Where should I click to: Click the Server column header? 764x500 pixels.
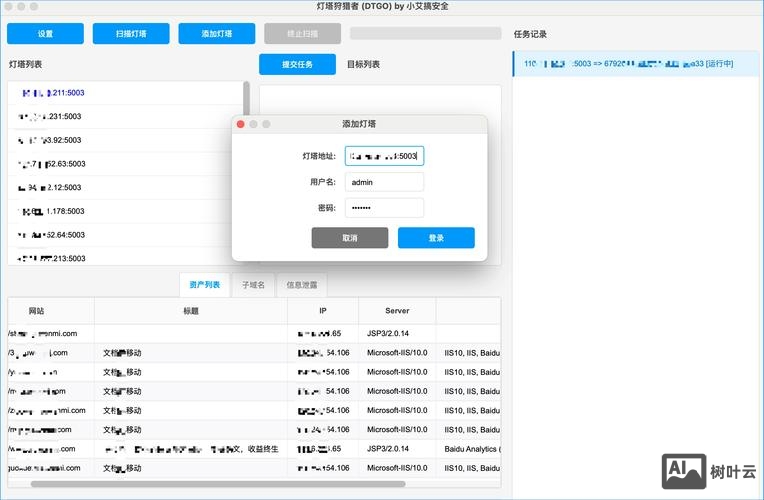pyautogui.click(x=397, y=311)
